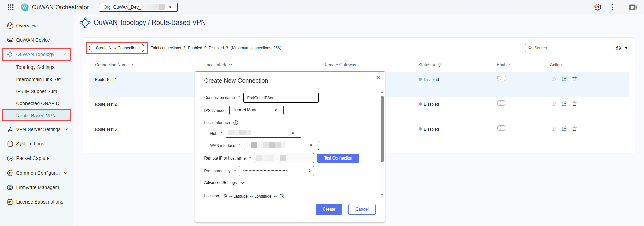Open Packet Capture page

(33, 158)
